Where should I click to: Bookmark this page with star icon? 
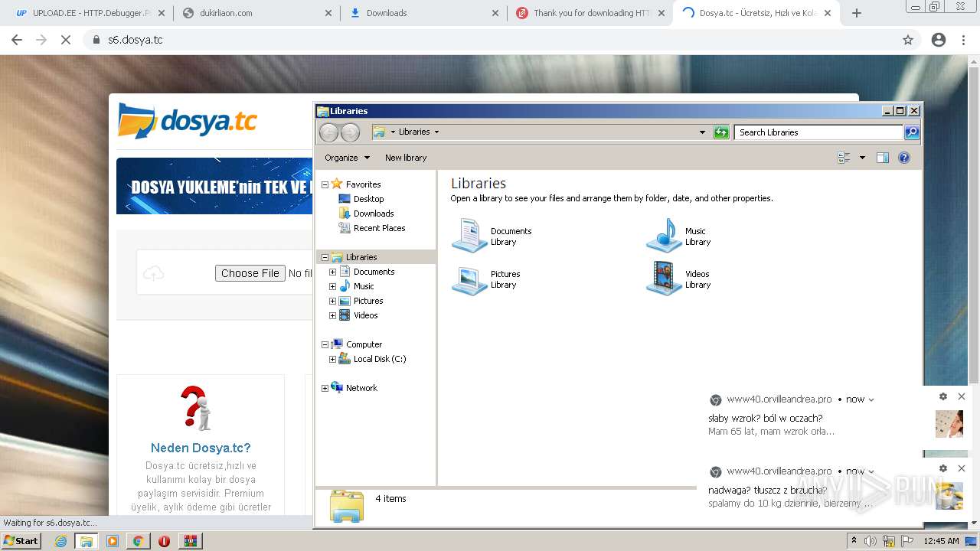[x=908, y=40]
